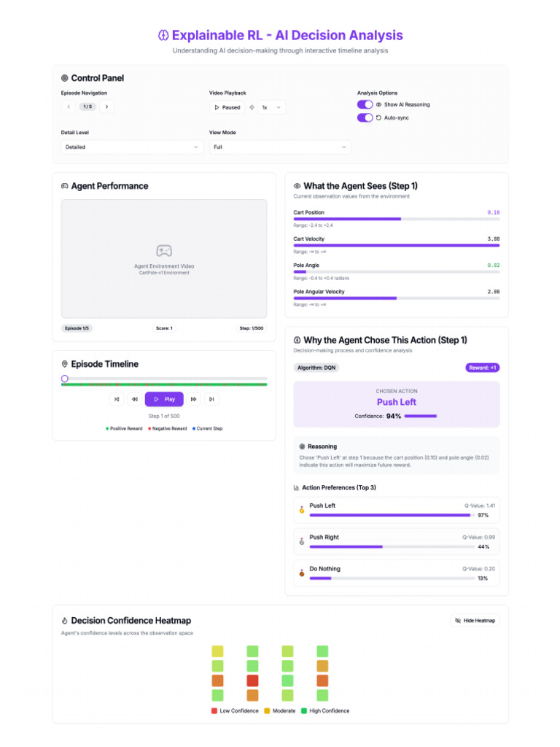Skip to the last step

pos(211,399)
